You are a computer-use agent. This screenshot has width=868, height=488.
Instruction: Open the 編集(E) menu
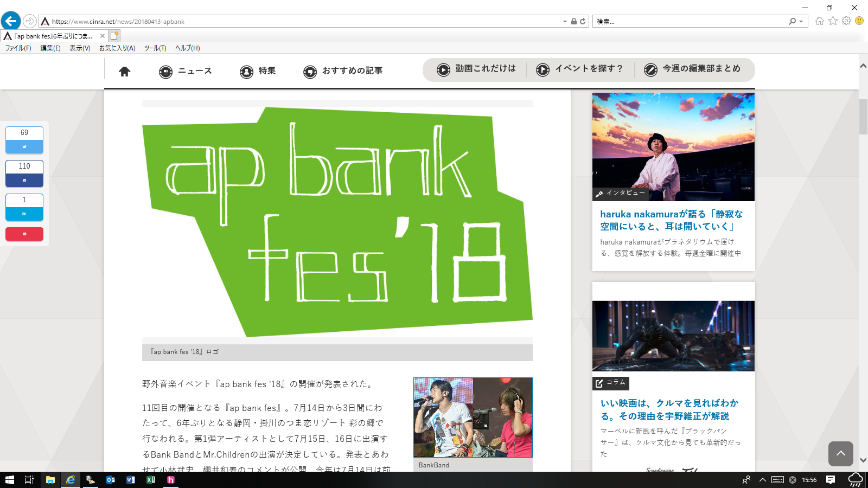point(50,48)
